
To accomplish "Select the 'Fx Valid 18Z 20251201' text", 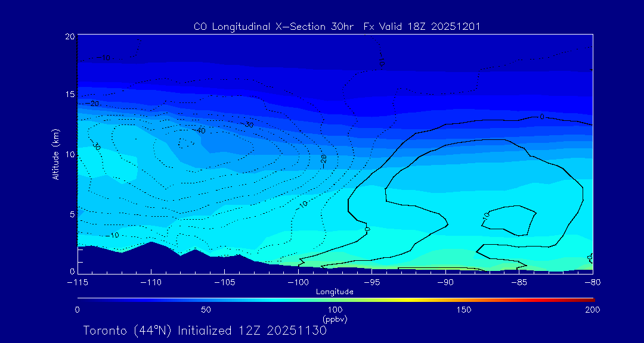I will pyautogui.click(x=422, y=27).
